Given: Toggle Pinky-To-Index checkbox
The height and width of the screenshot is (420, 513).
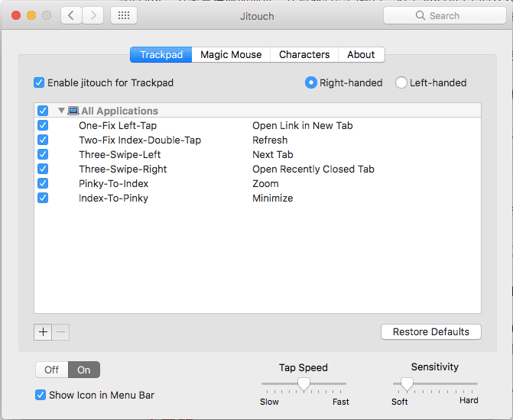Looking at the screenshot, I should [43, 183].
